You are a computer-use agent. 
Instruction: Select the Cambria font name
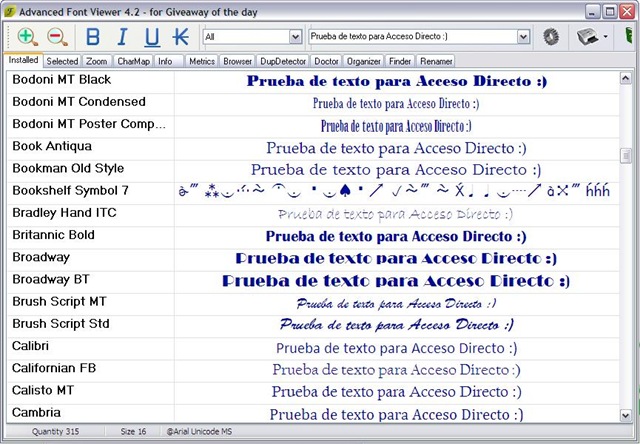pos(36,413)
